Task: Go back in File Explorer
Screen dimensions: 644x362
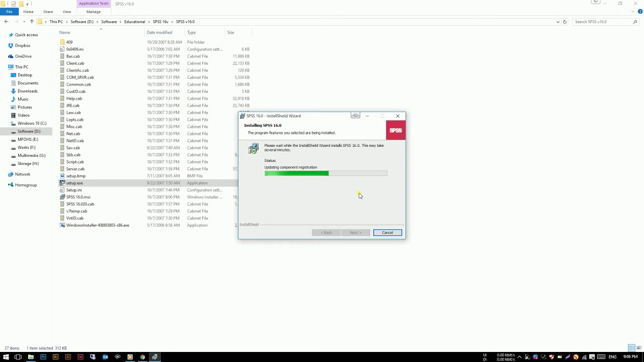Action: point(6,22)
